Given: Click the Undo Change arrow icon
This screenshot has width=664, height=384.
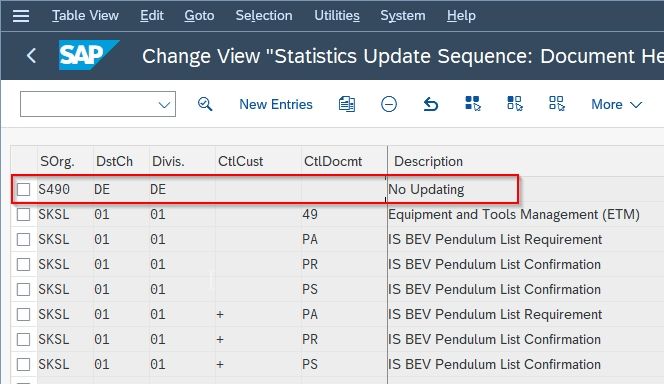Looking at the screenshot, I should coord(431,104).
